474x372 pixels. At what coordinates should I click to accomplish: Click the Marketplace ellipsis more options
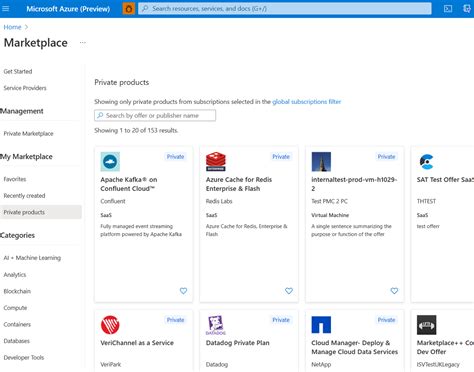(x=83, y=43)
